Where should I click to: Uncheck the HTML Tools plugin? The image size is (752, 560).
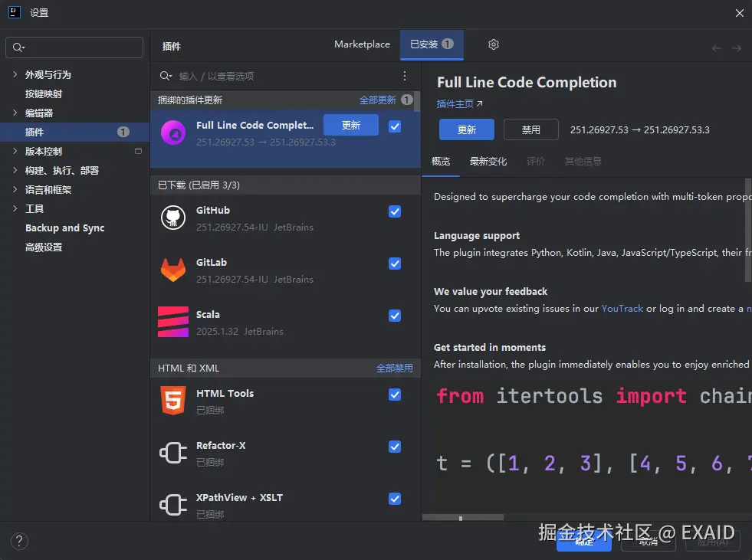point(395,395)
